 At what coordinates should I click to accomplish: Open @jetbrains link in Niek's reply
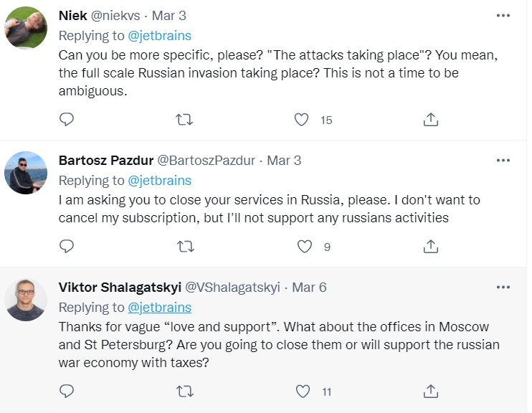click(159, 36)
